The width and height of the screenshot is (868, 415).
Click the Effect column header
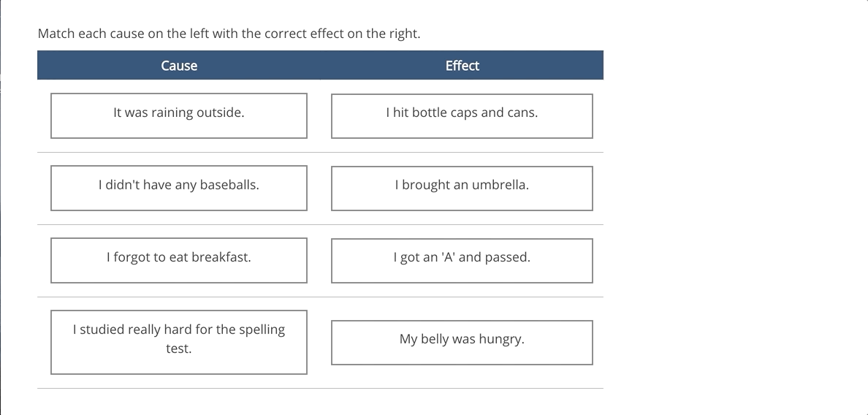(x=462, y=65)
